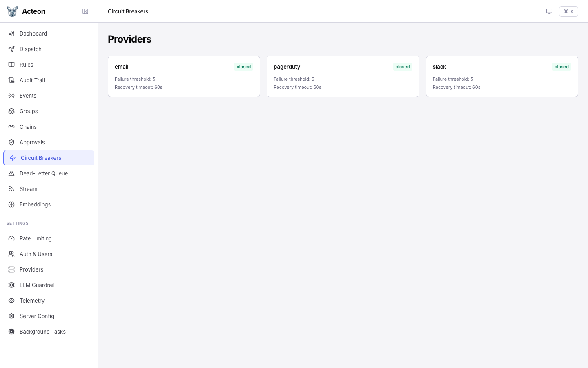Click the closed badge on slack
588x368 pixels.
coord(561,67)
